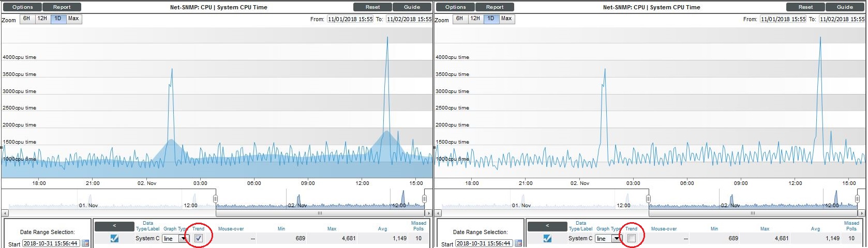Collapse the right panel's data table with the < button
The image size is (868, 248).
click(547, 226)
